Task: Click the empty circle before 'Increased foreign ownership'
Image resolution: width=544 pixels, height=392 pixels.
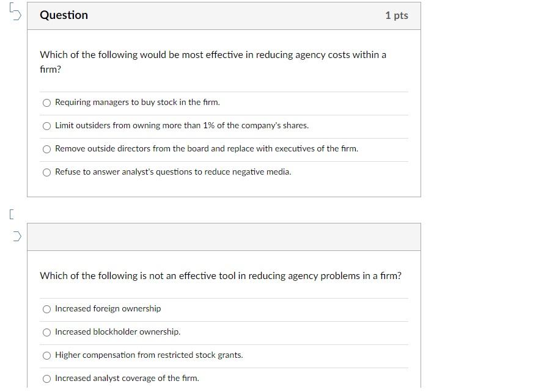Action: pos(46,309)
